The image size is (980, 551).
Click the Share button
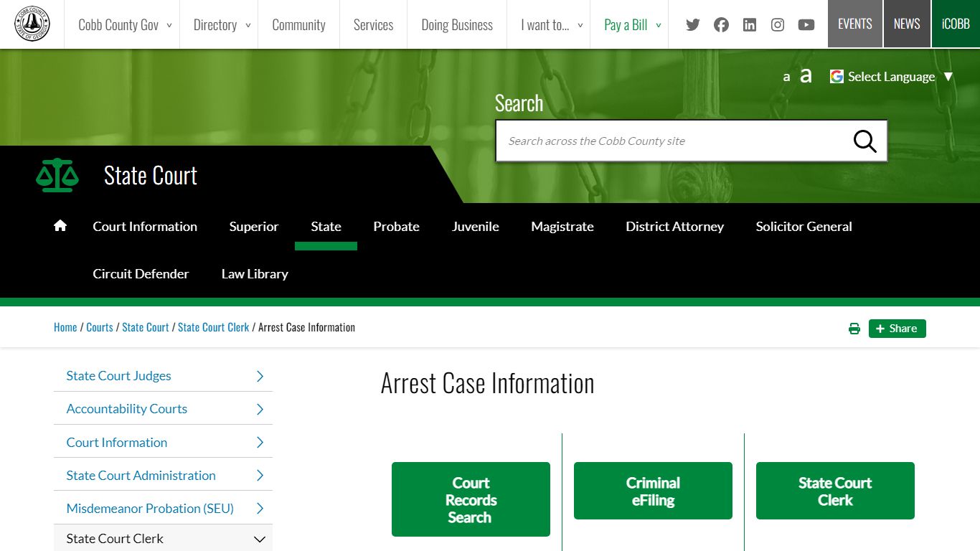click(897, 329)
